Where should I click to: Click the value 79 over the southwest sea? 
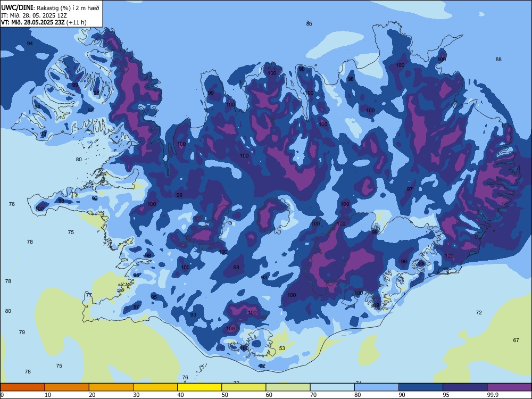click(22, 332)
